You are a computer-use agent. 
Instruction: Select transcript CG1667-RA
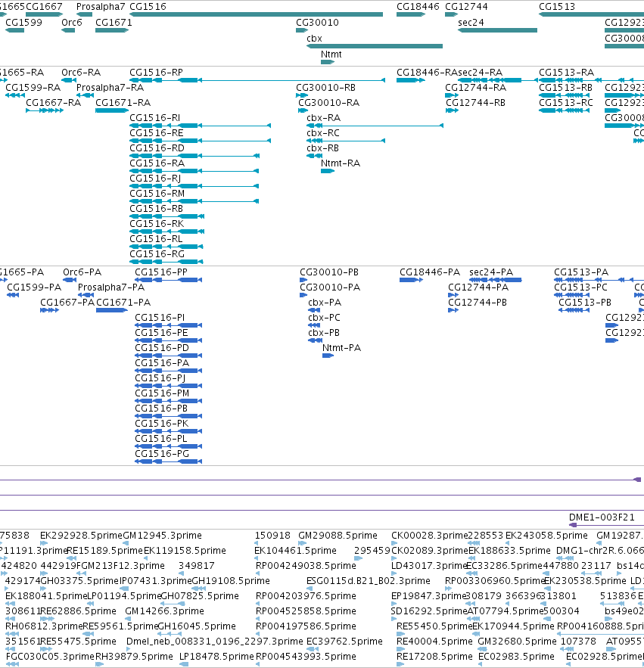[x=53, y=103]
